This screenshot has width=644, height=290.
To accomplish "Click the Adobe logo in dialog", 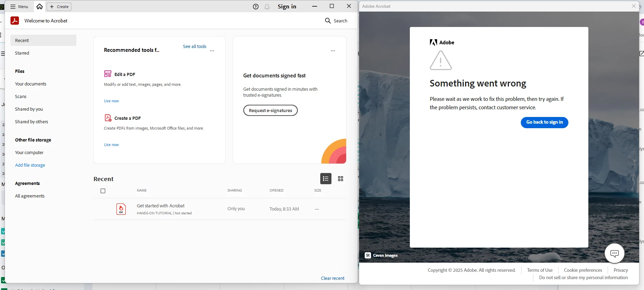I will point(442,42).
